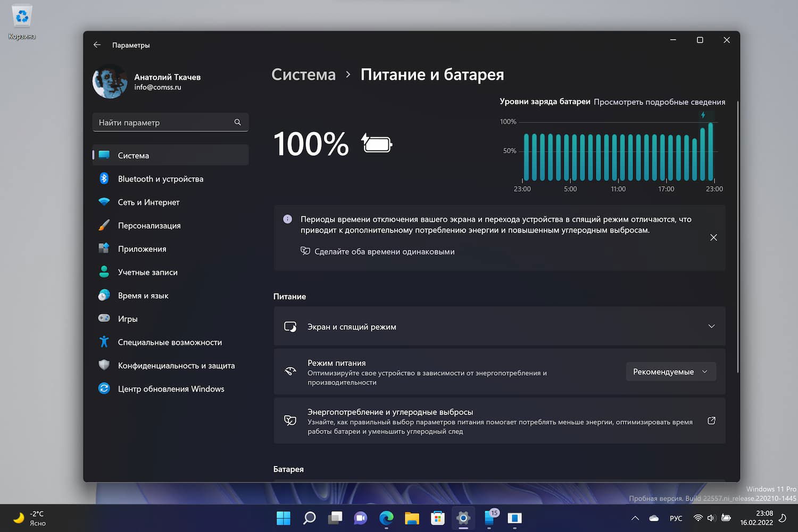The height and width of the screenshot is (532, 798).
Task: Click the user profile avatar picture
Action: (110, 82)
